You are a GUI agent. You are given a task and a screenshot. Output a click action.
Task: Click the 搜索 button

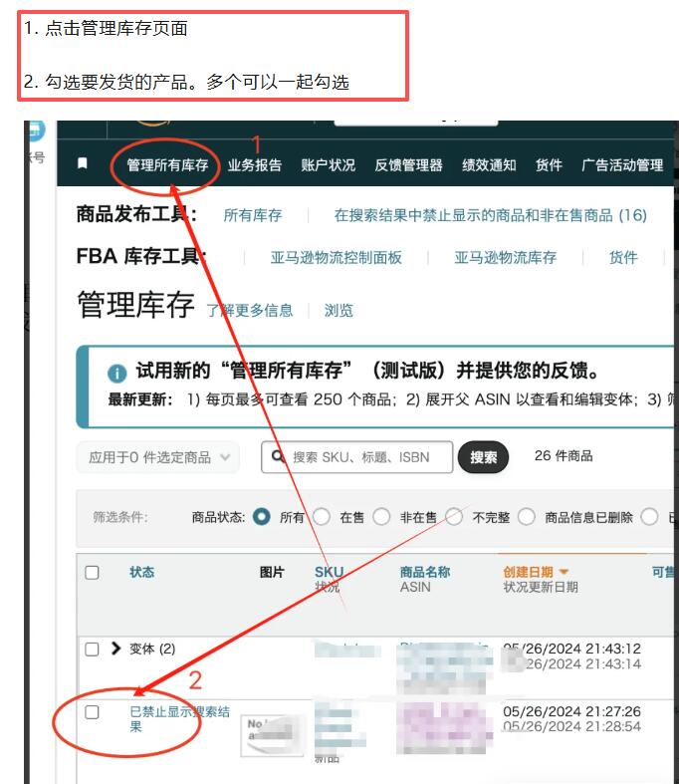tap(483, 457)
